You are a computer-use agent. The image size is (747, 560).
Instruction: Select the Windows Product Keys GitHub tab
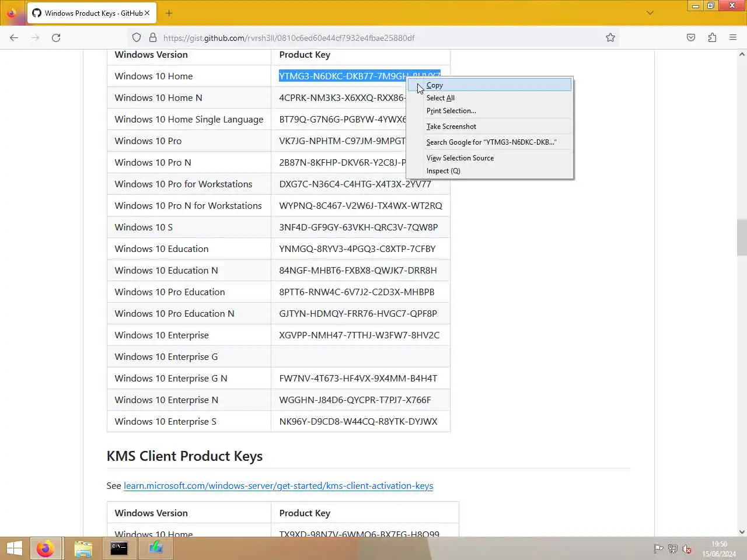coord(92,13)
